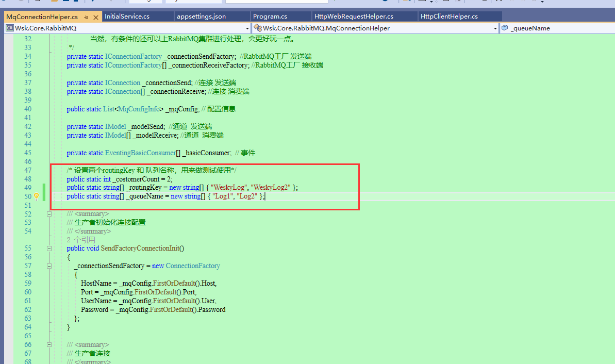Viewport: 615px width, 364px height.
Task: Open the "2 个引用" references CodeLens link
Action: (81, 240)
